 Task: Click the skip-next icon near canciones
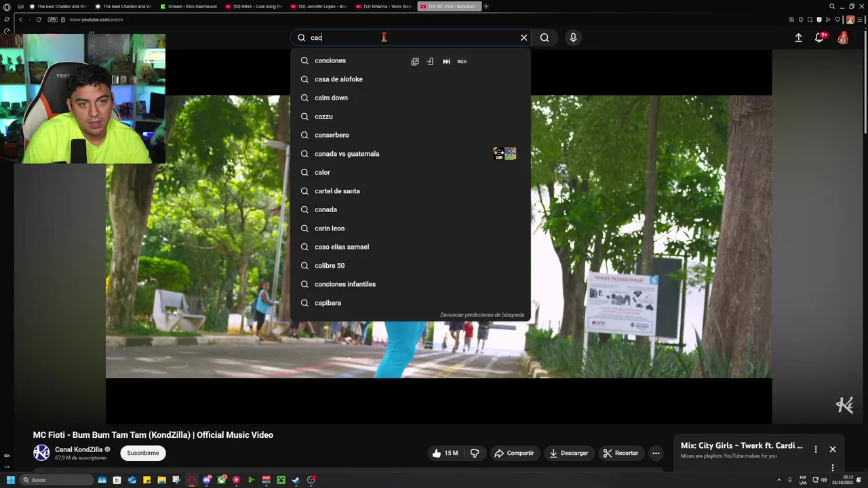click(446, 62)
